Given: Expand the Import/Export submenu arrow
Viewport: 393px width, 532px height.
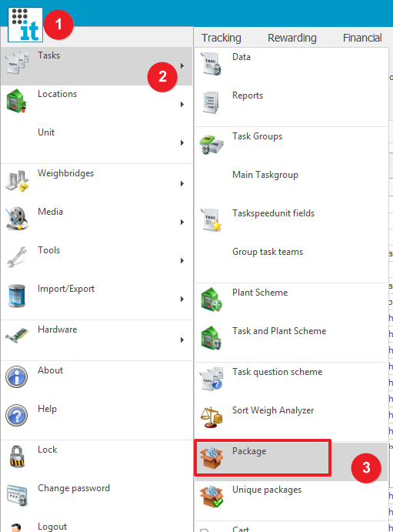Looking at the screenshot, I should [182, 299].
